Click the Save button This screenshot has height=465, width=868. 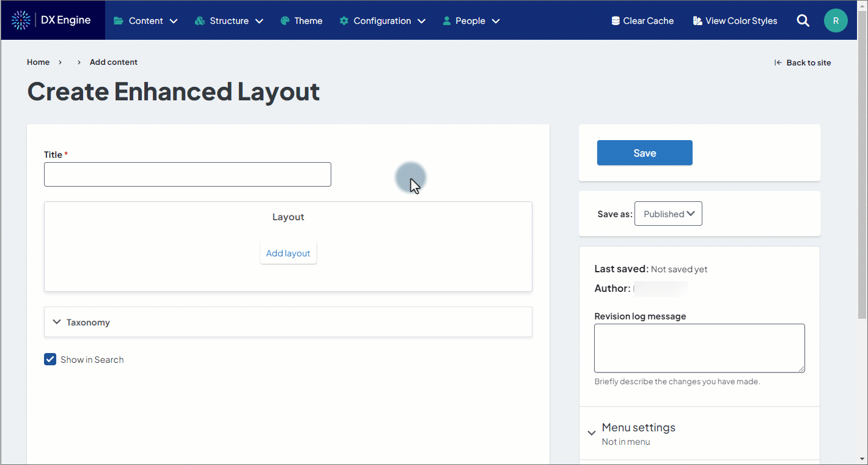tap(645, 153)
